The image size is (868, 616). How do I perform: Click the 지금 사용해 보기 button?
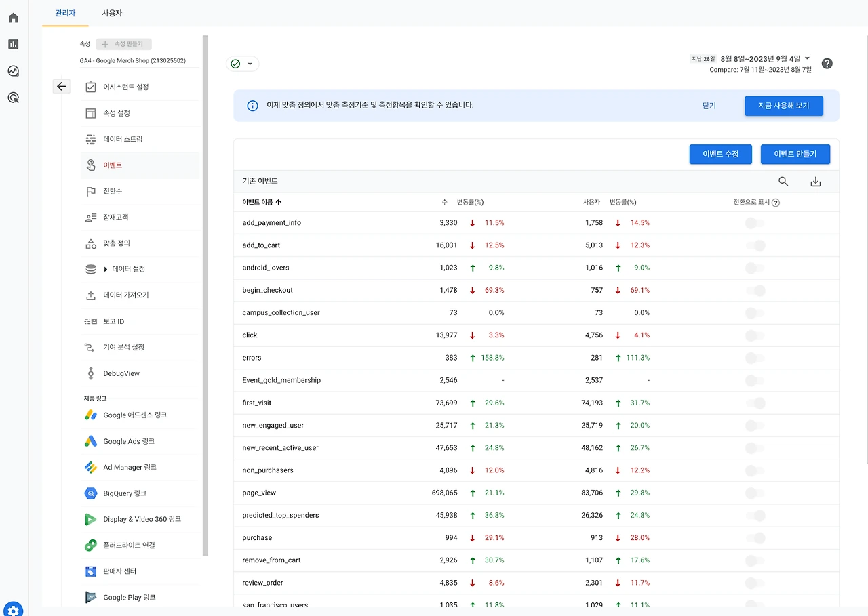[783, 106]
